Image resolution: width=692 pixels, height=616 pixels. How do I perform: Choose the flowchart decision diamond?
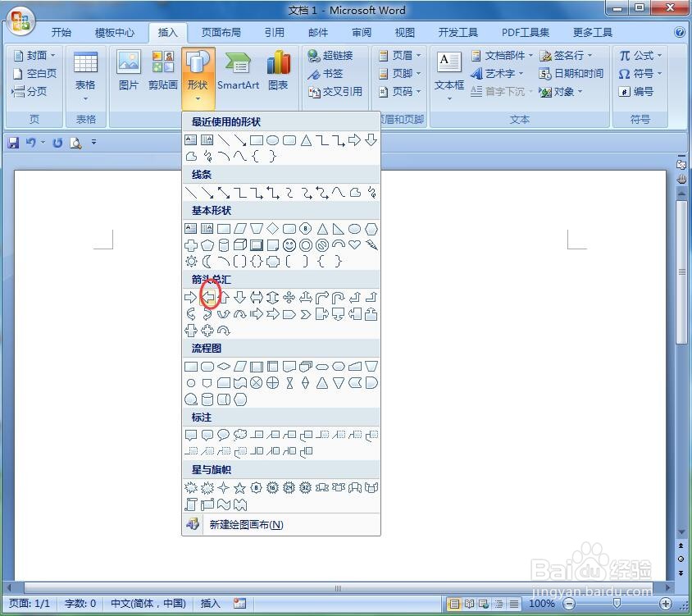pyautogui.click(x=224, y=366)
